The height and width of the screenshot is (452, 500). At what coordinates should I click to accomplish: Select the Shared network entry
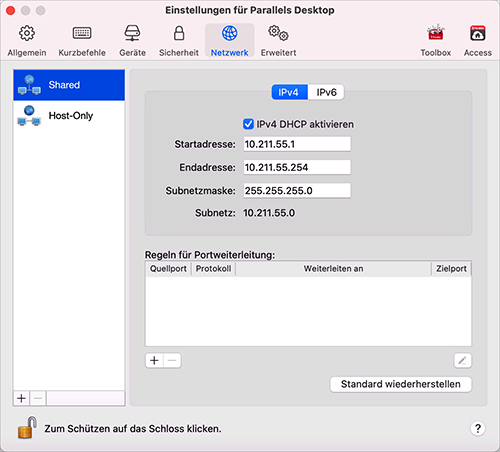[x=69, y=85]
